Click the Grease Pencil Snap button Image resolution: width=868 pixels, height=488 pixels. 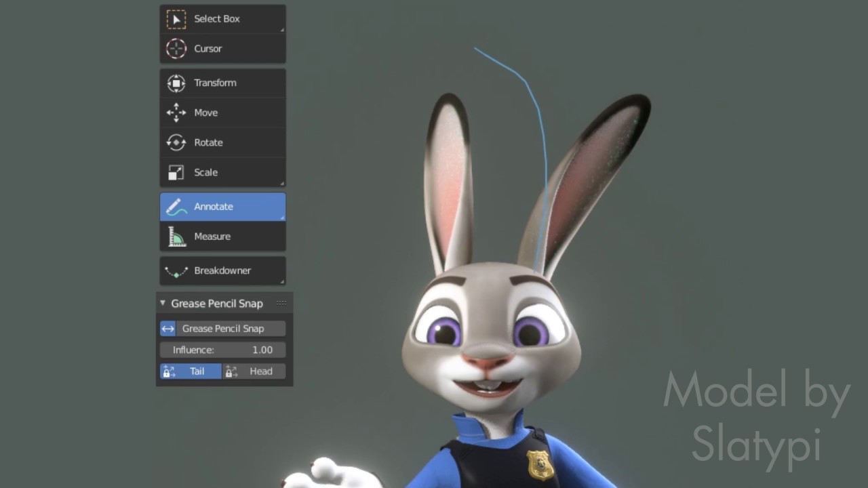click(222, 329)
